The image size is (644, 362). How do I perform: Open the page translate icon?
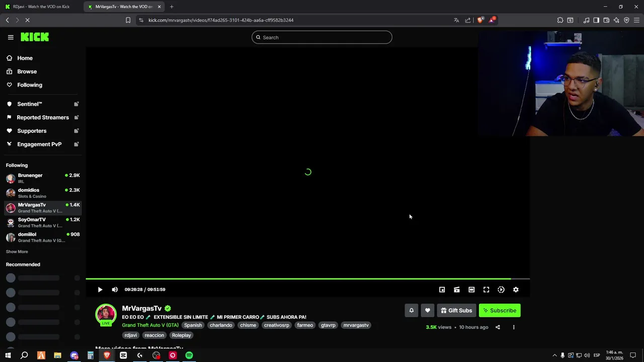coord(456,20)
